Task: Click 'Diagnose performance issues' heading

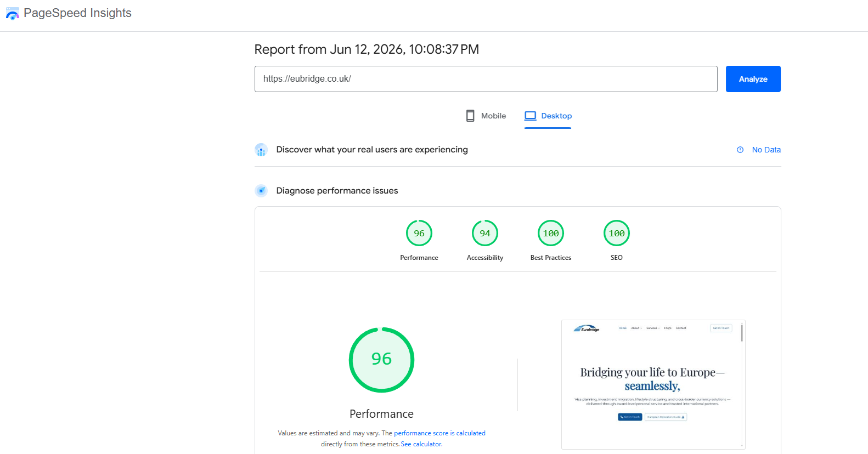Action: 337,191
